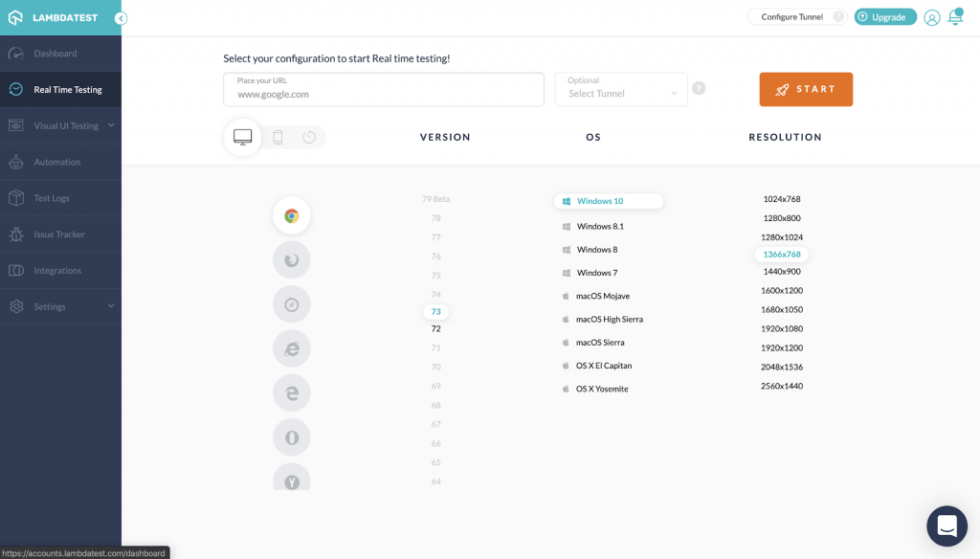Pick the Safari compass browser icon
Viewport: 980px width, 559px height.
point(291,304)
